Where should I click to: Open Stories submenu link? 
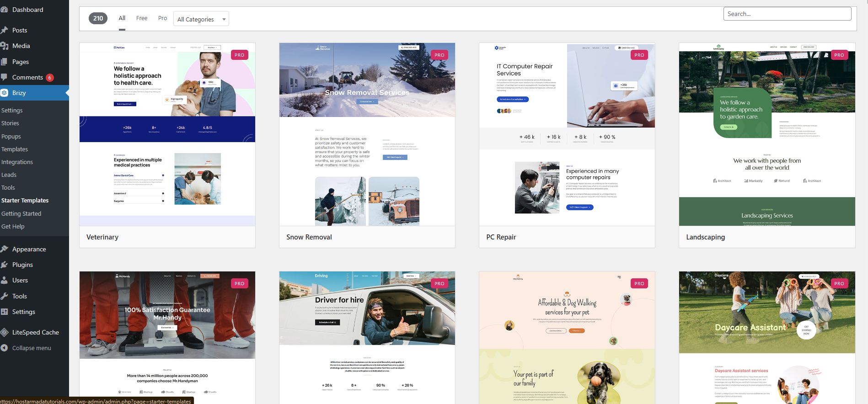(x=10, y=123)
